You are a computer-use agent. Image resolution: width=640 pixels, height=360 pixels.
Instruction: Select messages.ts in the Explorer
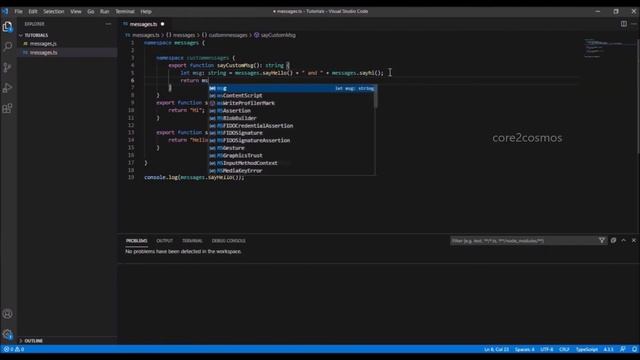(43, 53)
